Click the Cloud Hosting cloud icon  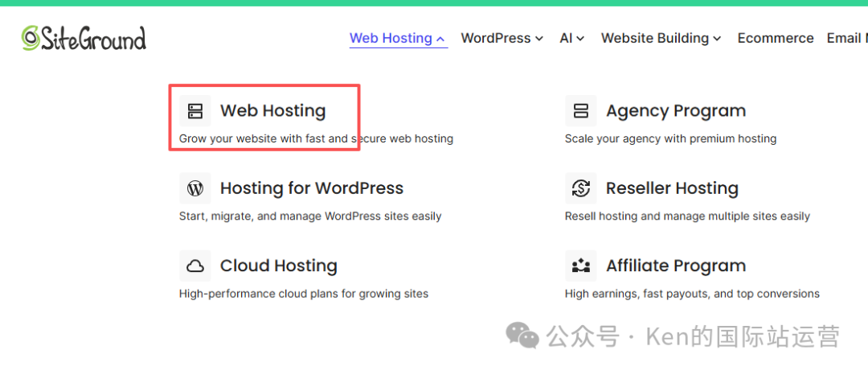(x=194, y=266)
